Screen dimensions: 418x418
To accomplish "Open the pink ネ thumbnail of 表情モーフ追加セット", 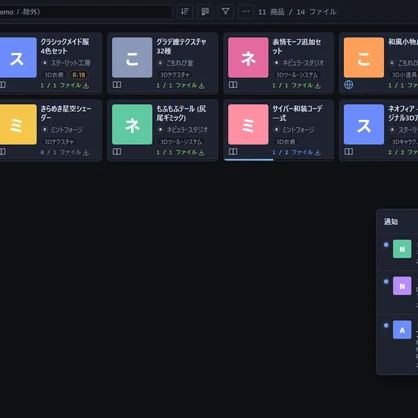I will point(248,58).
